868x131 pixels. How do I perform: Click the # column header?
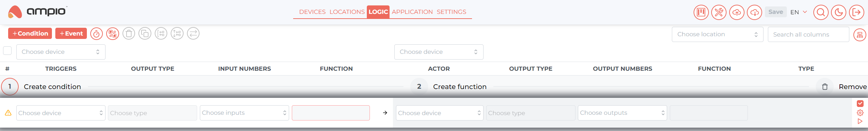point(7,69)
